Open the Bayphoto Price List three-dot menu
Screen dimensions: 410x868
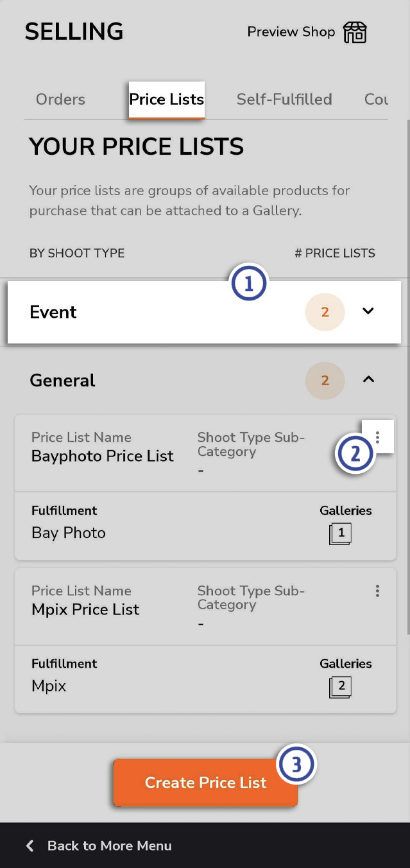[377, 437]
